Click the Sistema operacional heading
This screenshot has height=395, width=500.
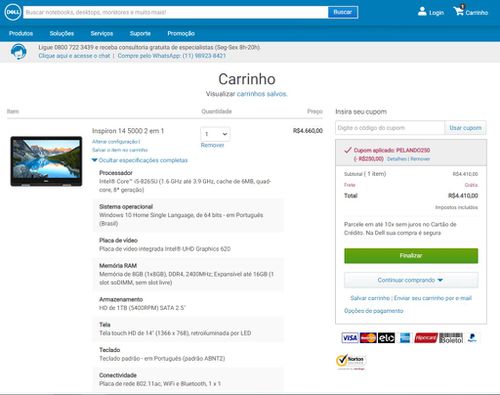pyautogui.click(x=126, y=206)
